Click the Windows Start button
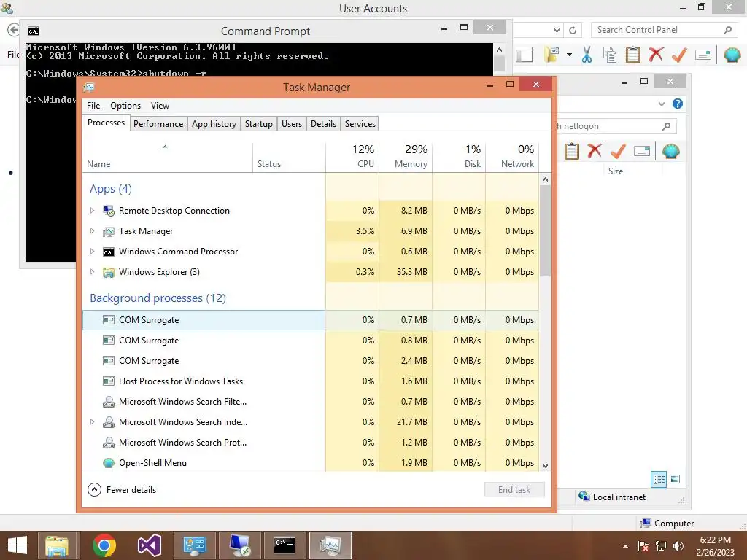 (18, 545)
